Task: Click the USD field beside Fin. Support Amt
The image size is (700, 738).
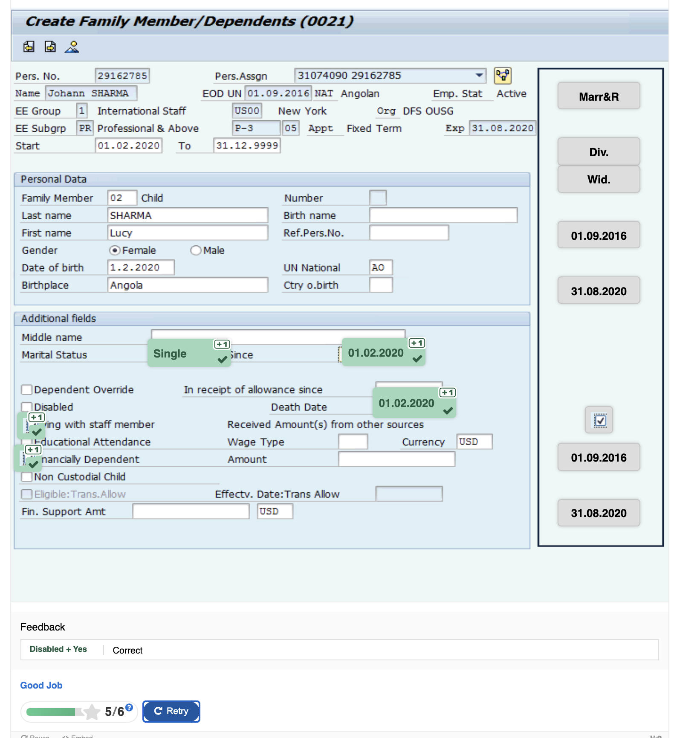Action: pos(275,511)
